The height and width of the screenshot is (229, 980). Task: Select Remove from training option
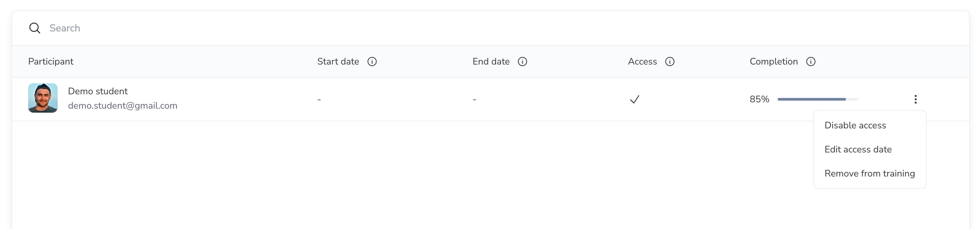(x=869, y=174)
